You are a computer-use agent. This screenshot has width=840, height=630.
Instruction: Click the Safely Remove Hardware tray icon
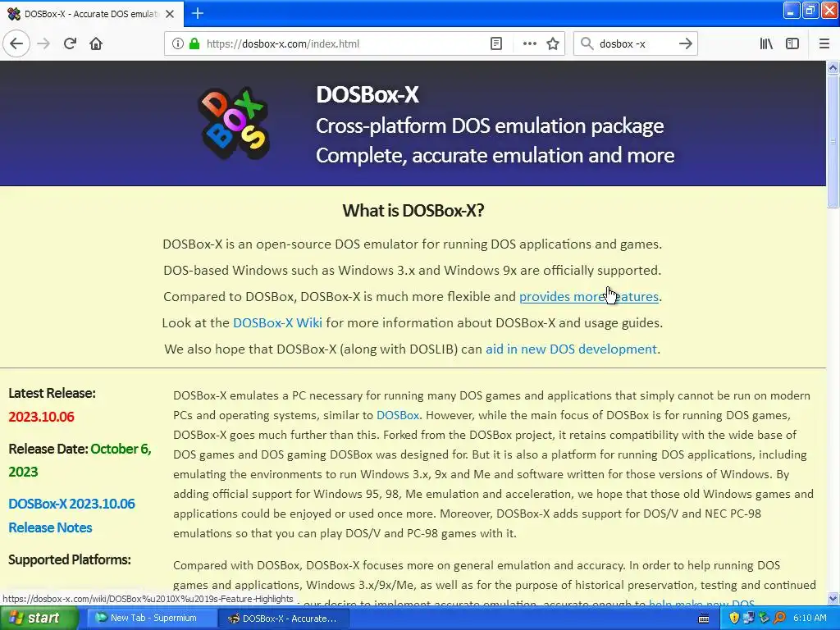pyautogui.click(x=764, y=618)
